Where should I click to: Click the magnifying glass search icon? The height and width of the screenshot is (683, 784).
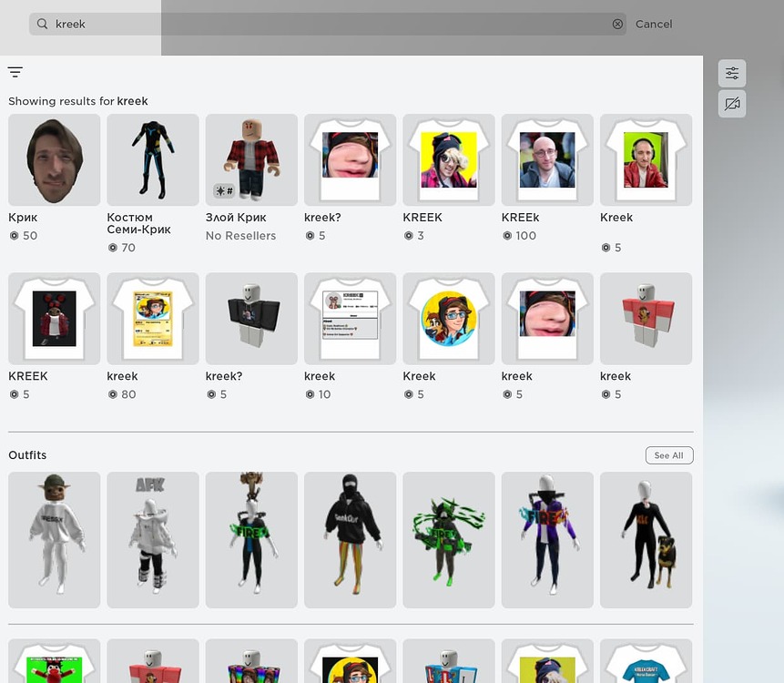(42, 24)
